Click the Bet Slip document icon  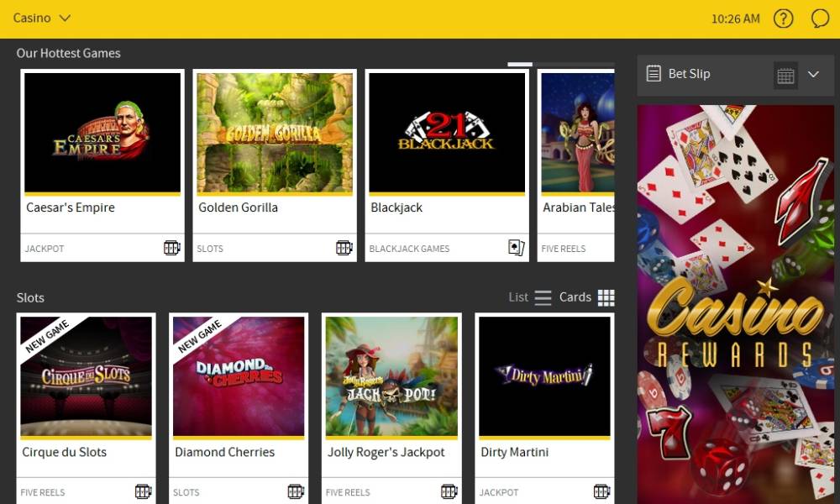point(653,73)
